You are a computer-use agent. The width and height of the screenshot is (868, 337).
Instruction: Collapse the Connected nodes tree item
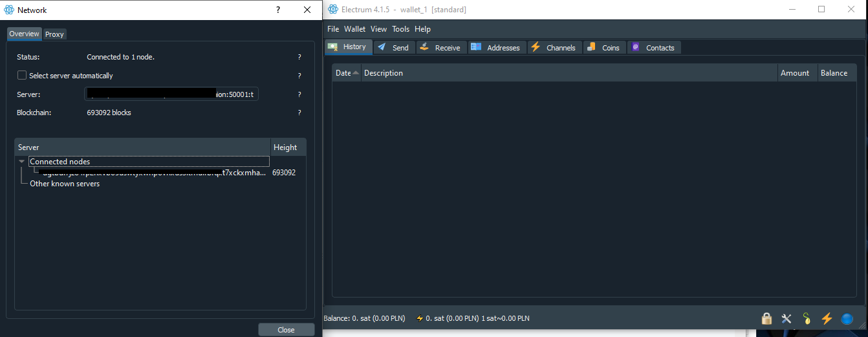point(22,162)
